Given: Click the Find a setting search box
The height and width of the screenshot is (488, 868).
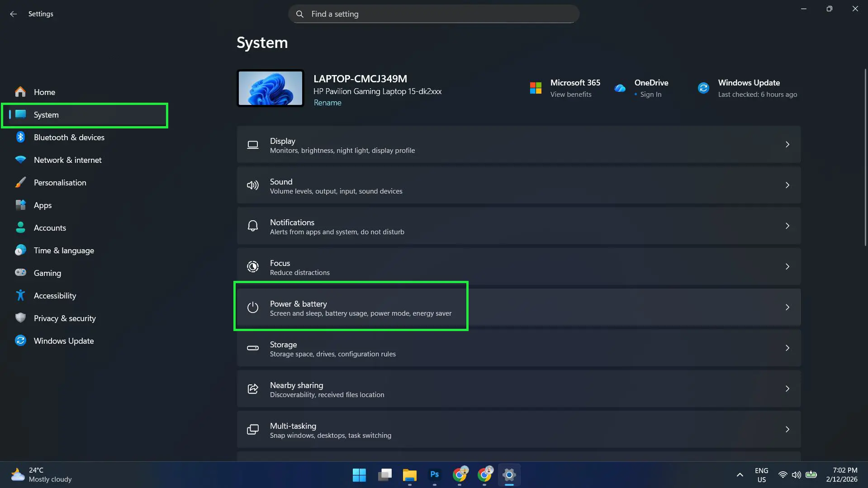Looking at the screenshot, I should coord(433,14).
